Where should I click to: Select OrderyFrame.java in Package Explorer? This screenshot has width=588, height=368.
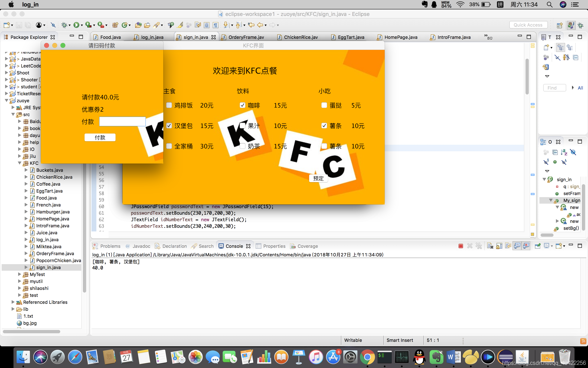coord(55,253)
